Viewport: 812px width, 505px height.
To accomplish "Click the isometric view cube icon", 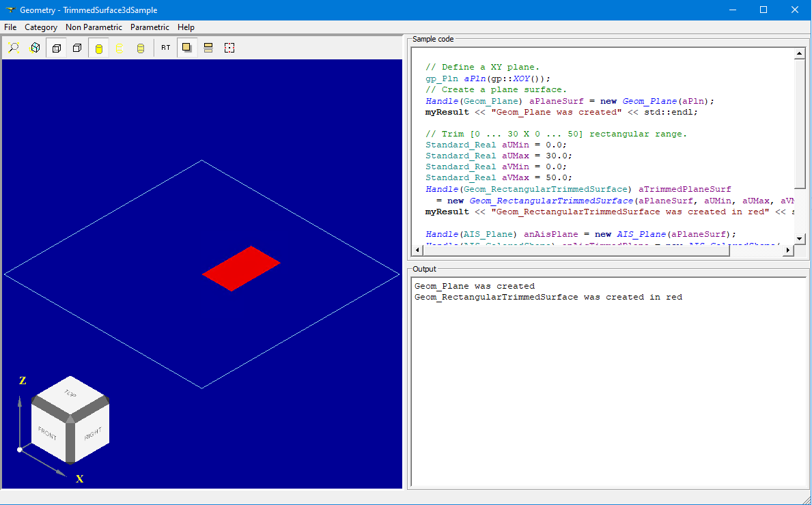I will tap(36, 48).
